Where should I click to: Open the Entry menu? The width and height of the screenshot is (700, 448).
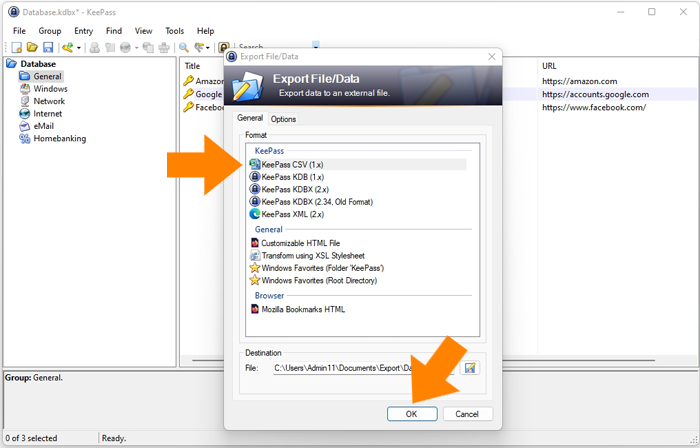click(83, 31)
